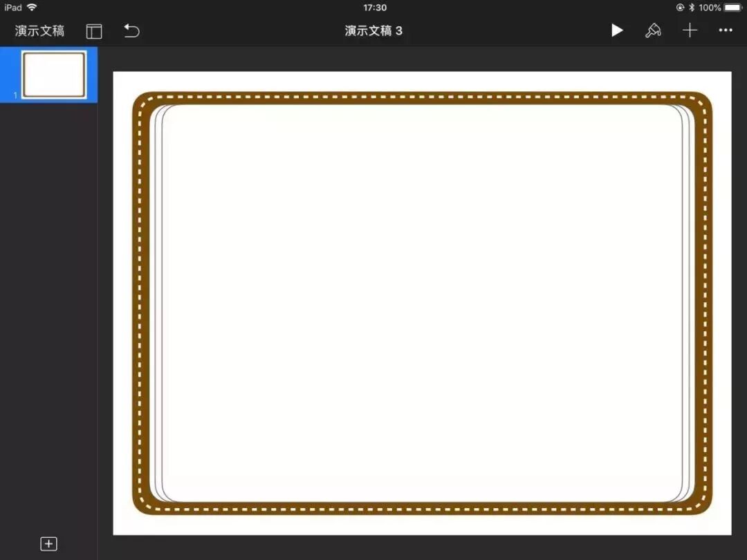Viewport: 747px width, 560px height.
Task: Play the slideshow
Action: point(617,30)
